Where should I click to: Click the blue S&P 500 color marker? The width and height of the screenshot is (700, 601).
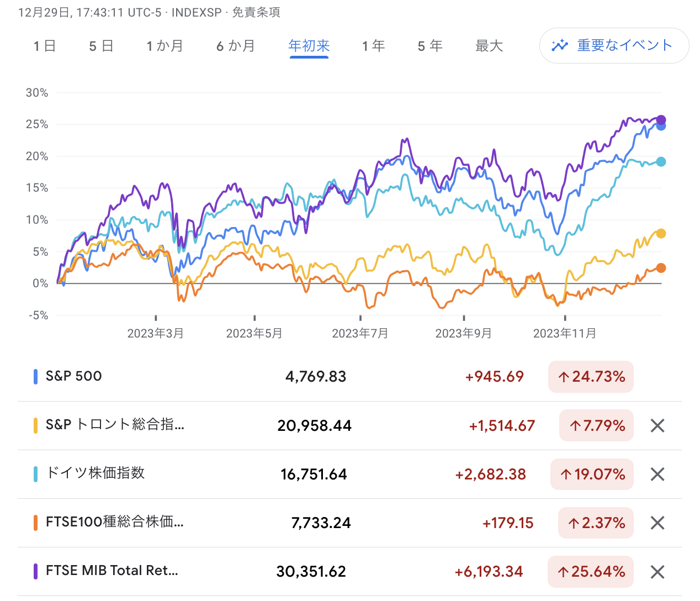point(35,377)
